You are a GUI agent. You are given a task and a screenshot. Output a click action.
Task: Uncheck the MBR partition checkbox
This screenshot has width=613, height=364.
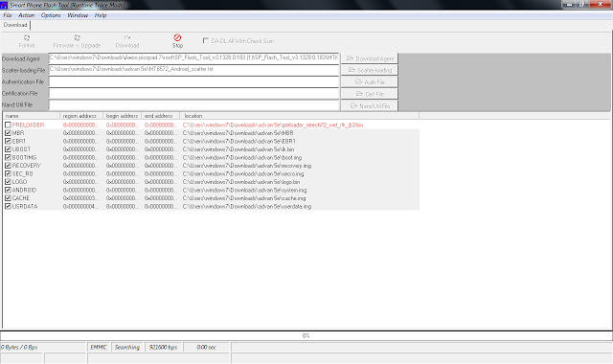(x=8, y=133)
